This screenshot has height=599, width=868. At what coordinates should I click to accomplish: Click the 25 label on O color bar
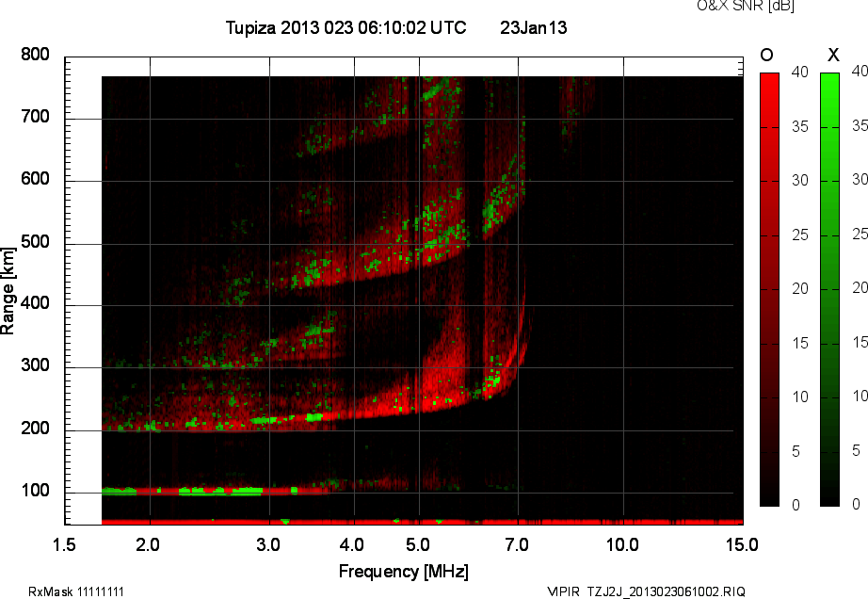(800, 235)
